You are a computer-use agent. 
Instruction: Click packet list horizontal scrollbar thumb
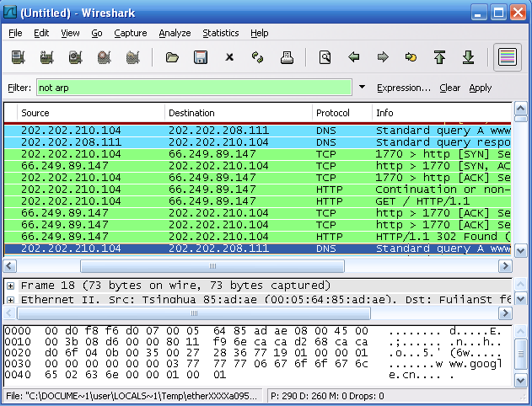pyautogui.click(x=212, y=266)
